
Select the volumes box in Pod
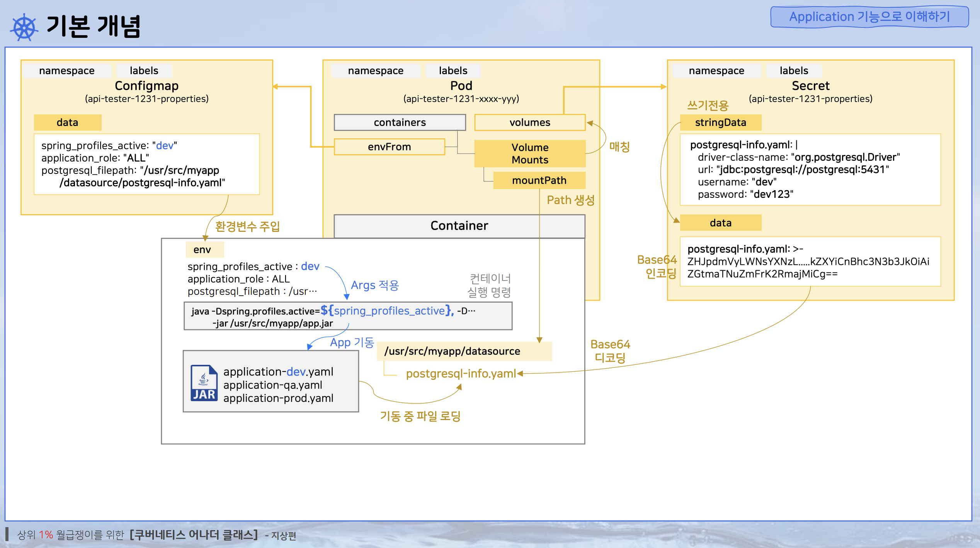point(529,123)
